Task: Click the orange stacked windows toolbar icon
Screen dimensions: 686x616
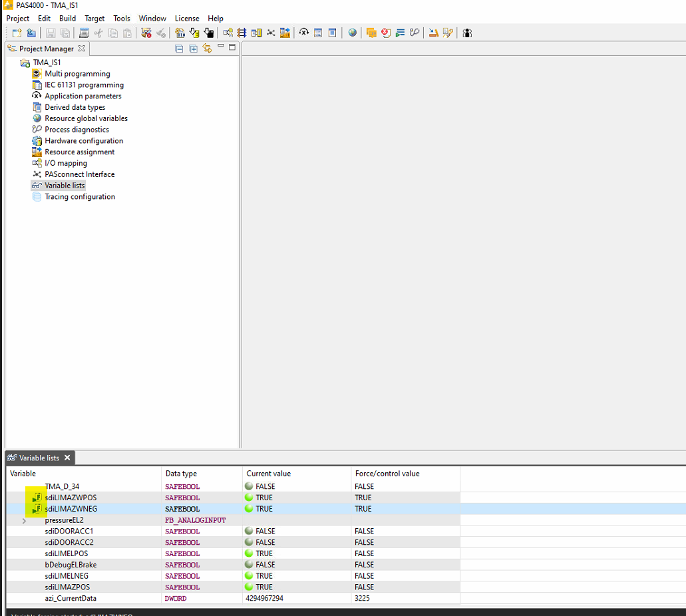Action: (371, 33)
